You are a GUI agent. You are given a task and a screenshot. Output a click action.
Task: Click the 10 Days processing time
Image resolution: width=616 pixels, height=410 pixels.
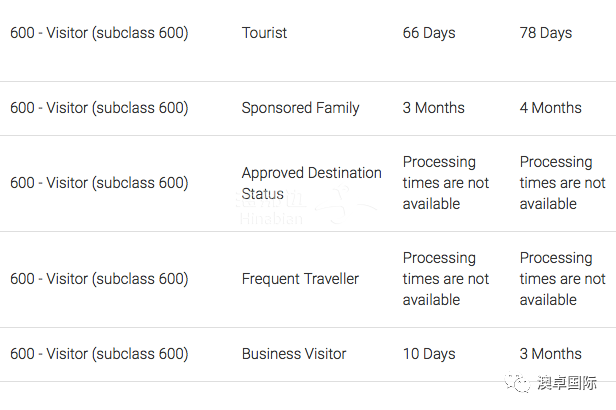[429, 354]
